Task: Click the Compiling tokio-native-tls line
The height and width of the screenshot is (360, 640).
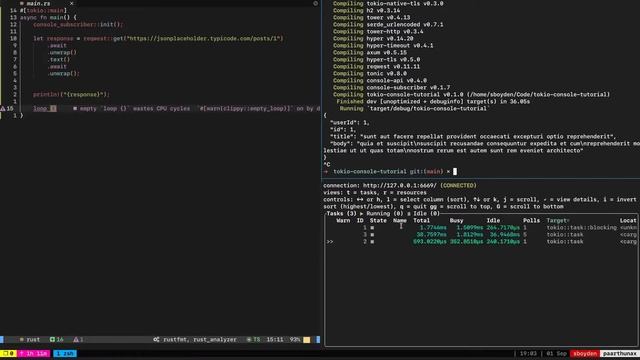Action: (x=388, y=4)
